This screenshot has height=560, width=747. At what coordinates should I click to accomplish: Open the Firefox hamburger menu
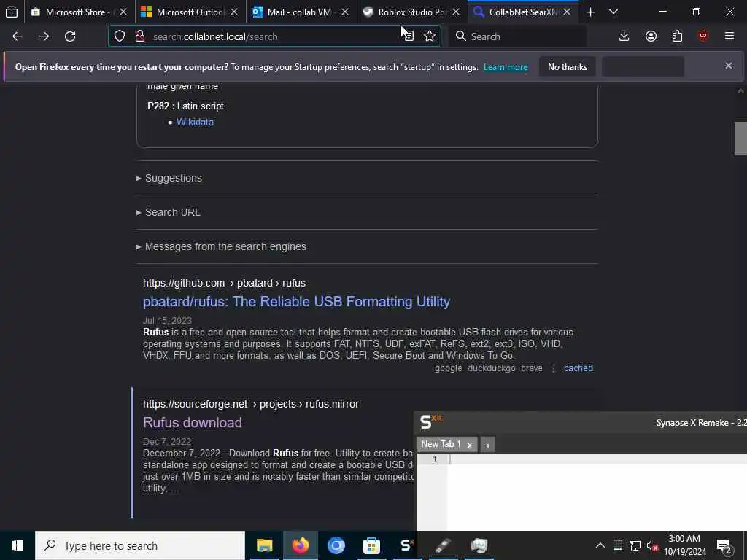tap(729, 36)
